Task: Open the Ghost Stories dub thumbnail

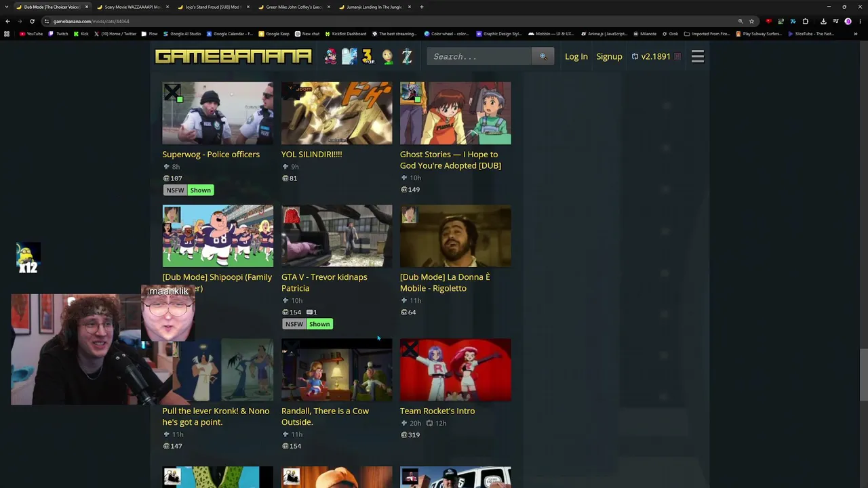Action: (x=455, y=113)
